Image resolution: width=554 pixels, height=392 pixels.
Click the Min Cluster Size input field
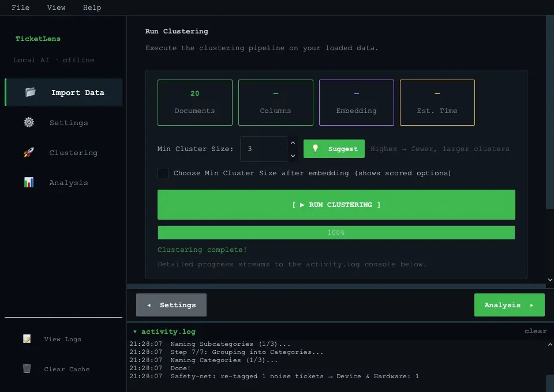[264, 149]
